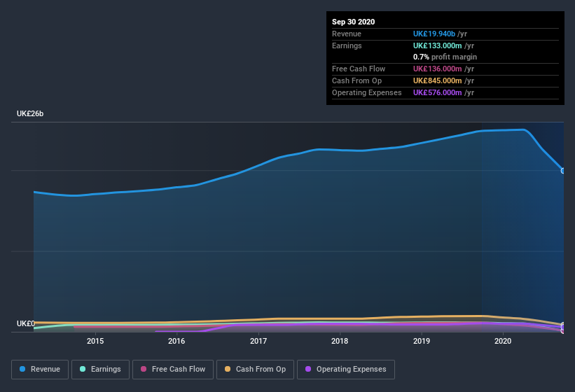Click the 2020 x-axis label
The image size is (575, 392).
(503, 341)
